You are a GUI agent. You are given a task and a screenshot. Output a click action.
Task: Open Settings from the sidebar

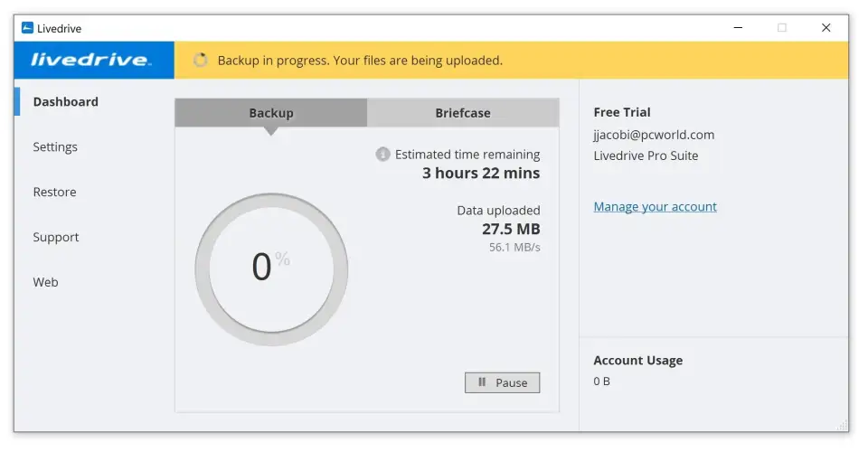(55, 147)
